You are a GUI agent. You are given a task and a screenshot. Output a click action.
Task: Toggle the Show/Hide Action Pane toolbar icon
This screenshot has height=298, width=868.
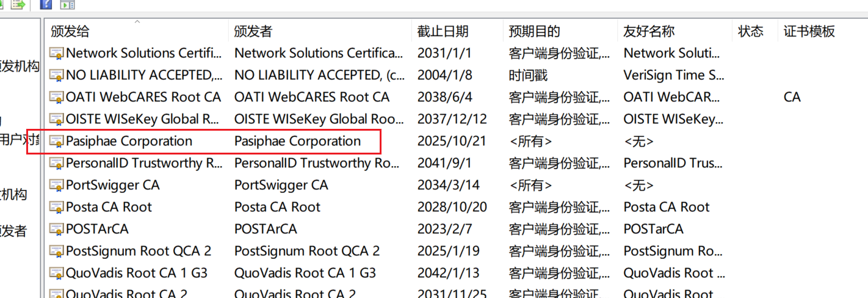[67, 4]
